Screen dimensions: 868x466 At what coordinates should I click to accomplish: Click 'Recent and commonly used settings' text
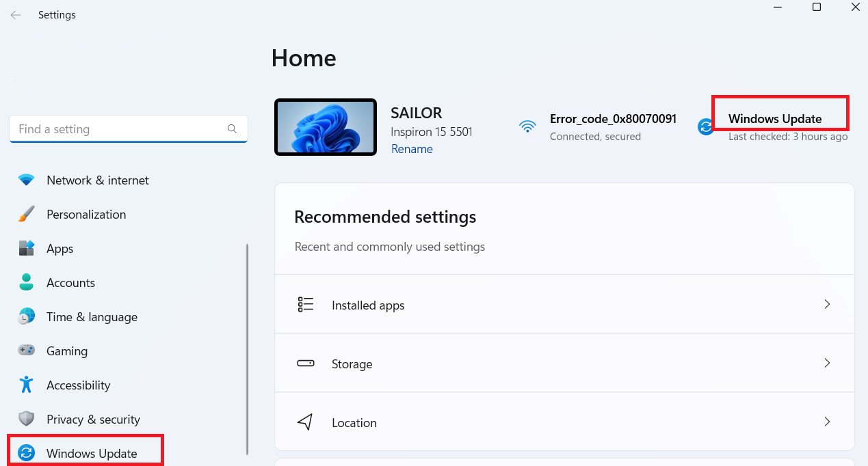point(390,247)
